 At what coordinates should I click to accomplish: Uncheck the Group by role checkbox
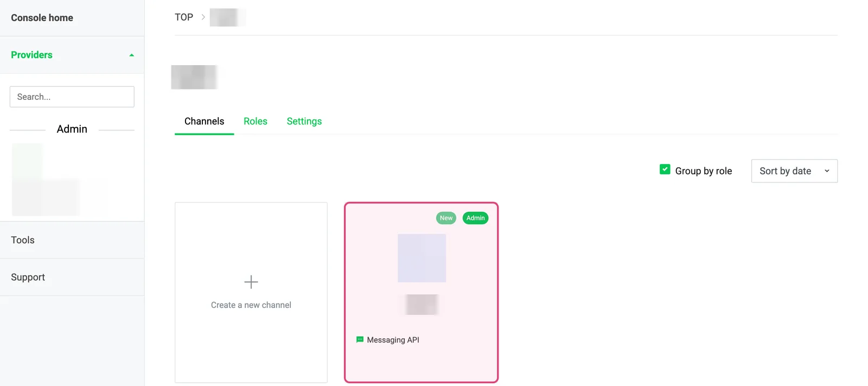(665, 169)
